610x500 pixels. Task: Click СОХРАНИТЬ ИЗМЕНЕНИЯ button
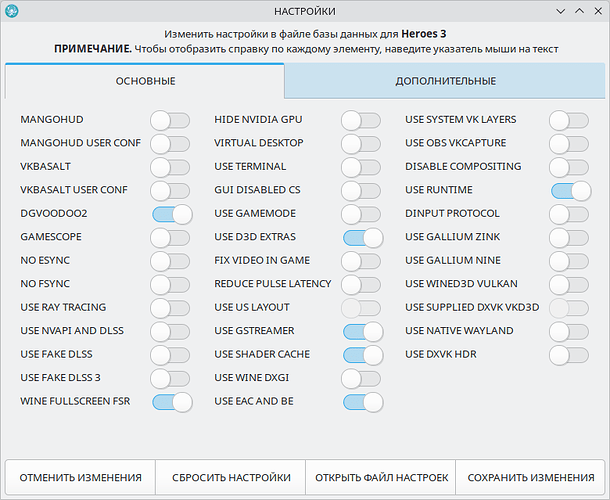point(531,477)
